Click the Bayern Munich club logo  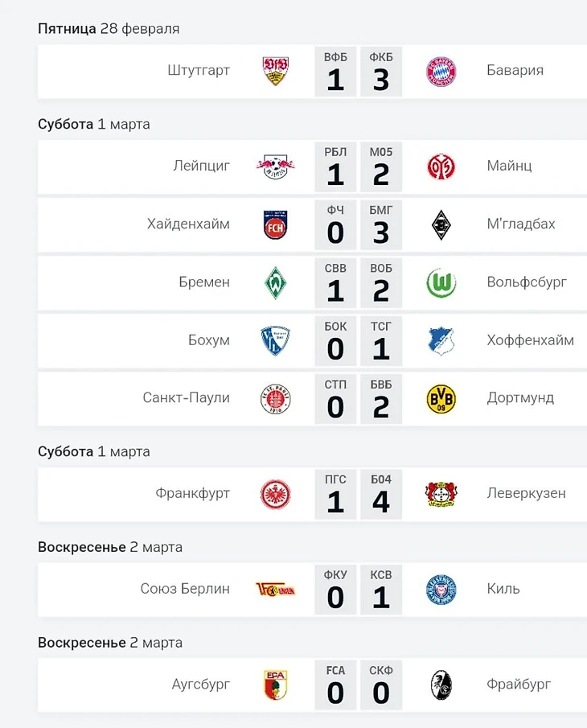pos(441,71)
